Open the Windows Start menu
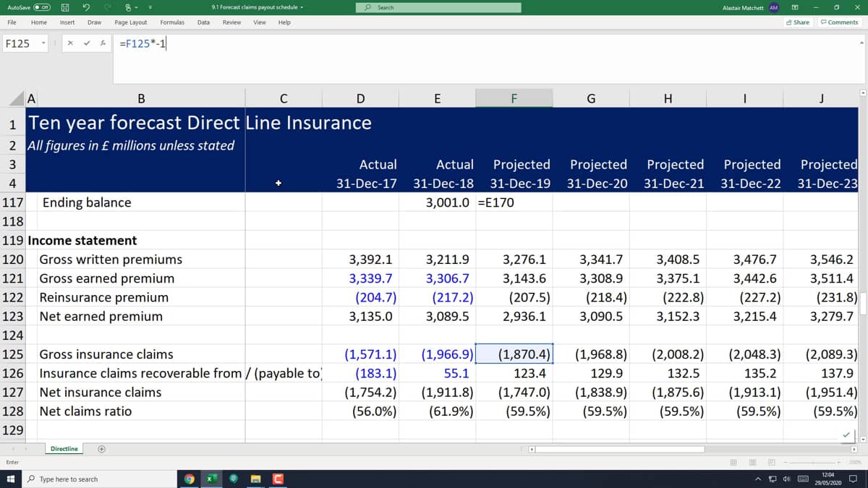The image size is (868, 488). point(12,479)
